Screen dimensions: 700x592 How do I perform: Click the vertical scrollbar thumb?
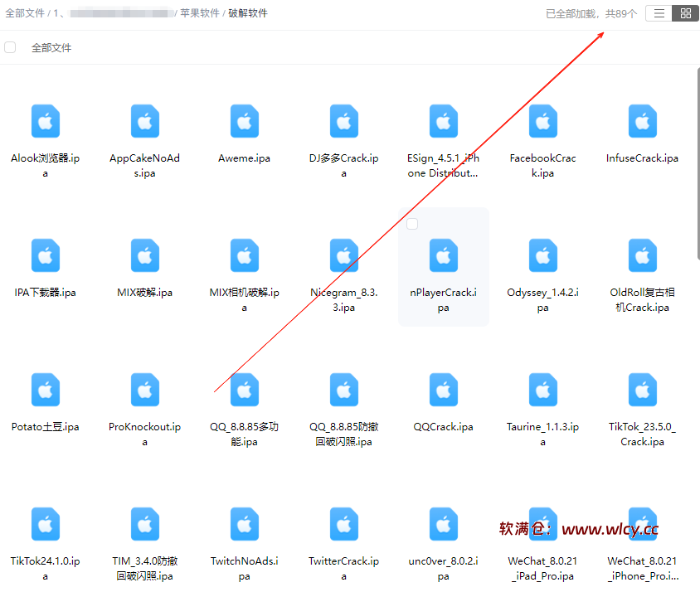[x=698, y=163]
